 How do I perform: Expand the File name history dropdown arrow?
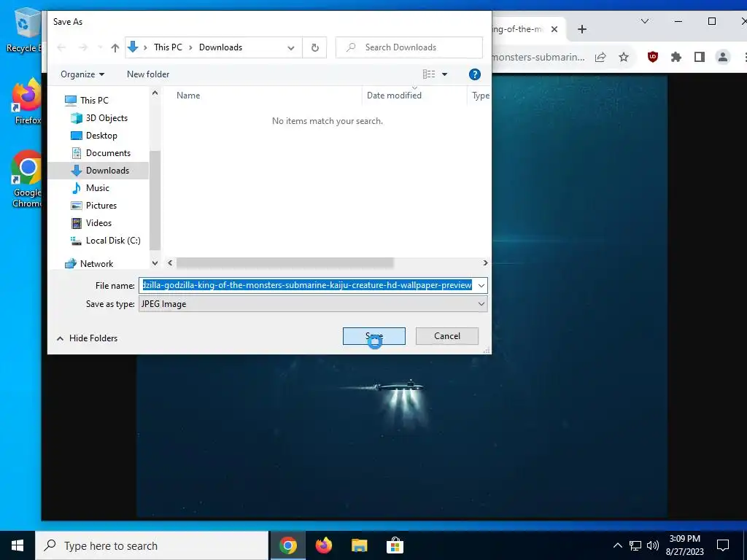coord(481,285)
